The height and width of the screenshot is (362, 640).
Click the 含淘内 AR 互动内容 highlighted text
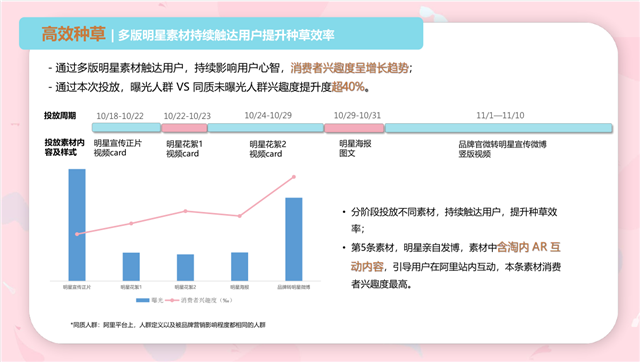click(456, 257)
